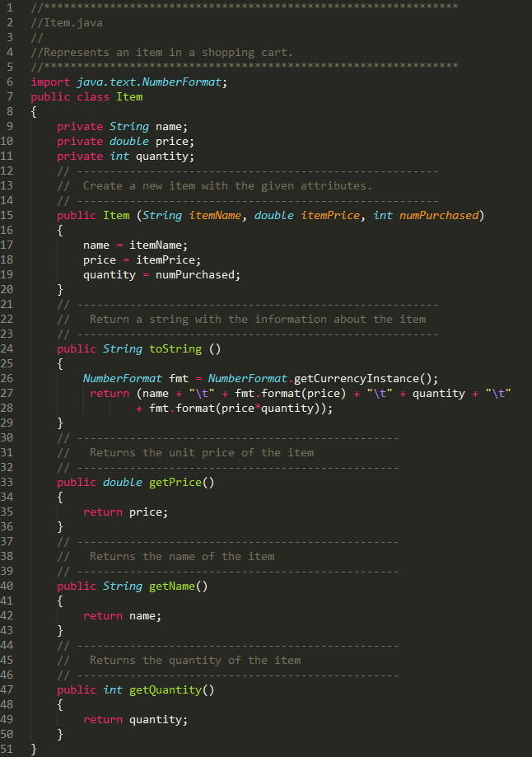532x757 pixels.
Task: Click line number 15 in the gutter
Action: tap(7, 215)
